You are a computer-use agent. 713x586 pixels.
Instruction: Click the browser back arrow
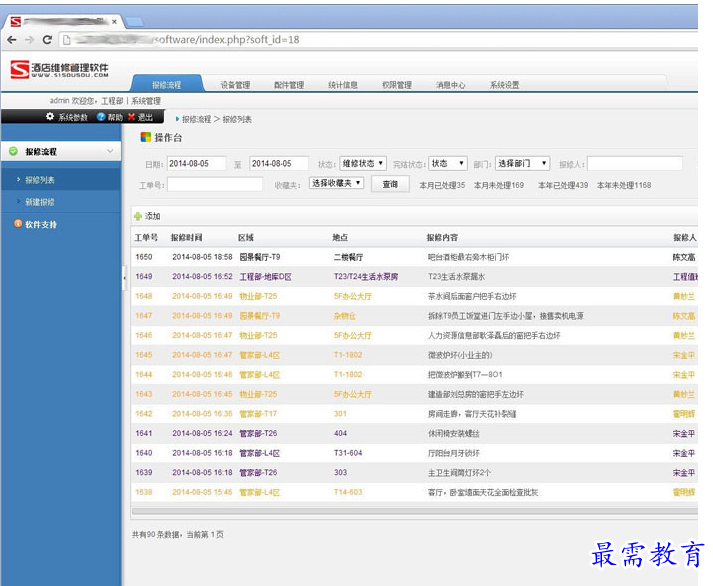pos(12,40)
